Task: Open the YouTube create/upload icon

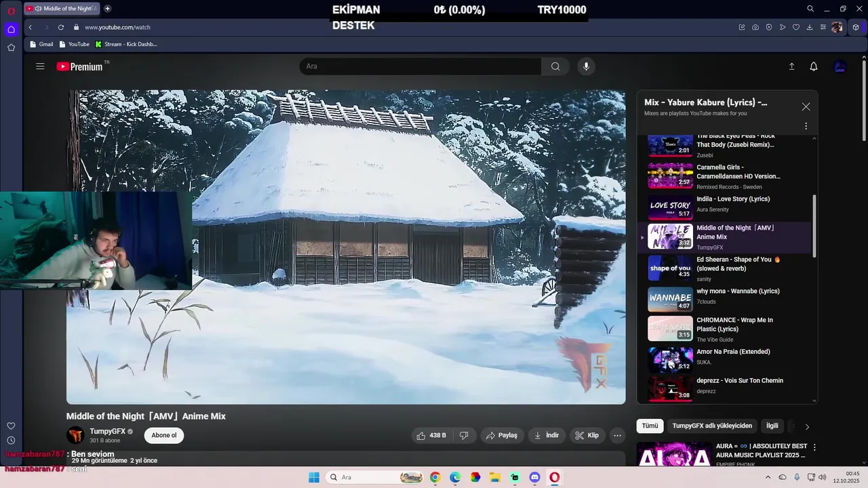Action: pos(791,66)
